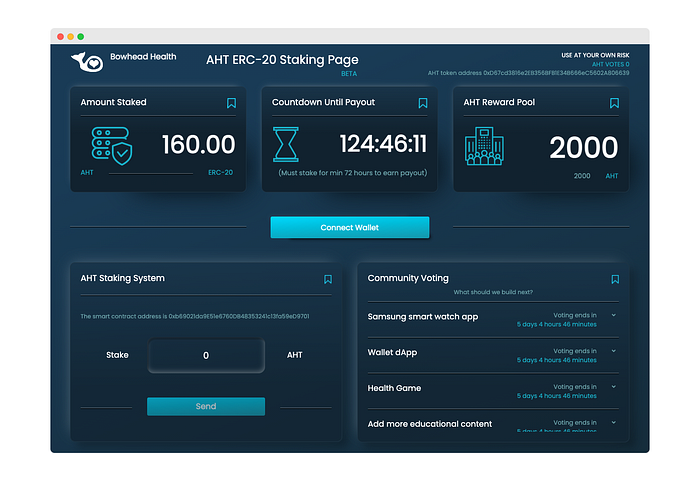Click the smart contract address text
700x481 pixels.
coord(195,316)
